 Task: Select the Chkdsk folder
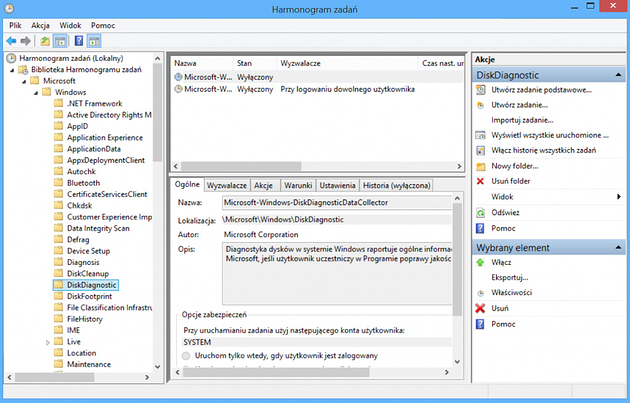(x=79, y=206)
